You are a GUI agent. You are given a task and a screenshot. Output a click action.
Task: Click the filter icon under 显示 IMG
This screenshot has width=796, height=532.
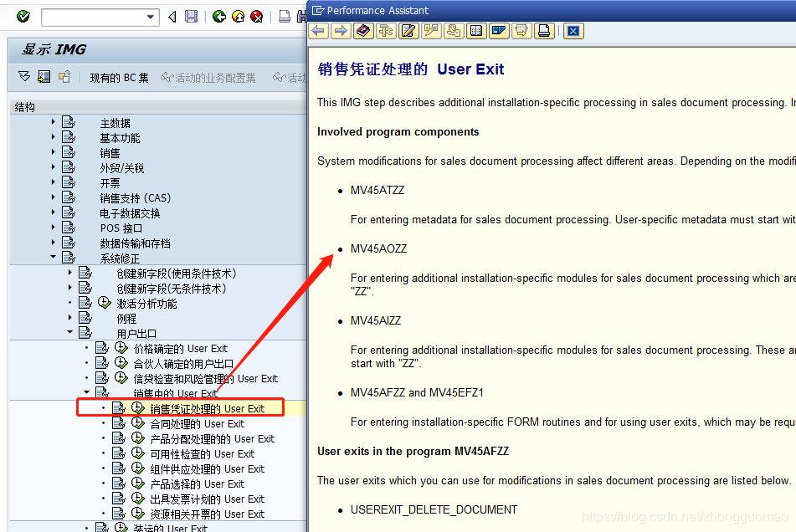tap(23, 76)
